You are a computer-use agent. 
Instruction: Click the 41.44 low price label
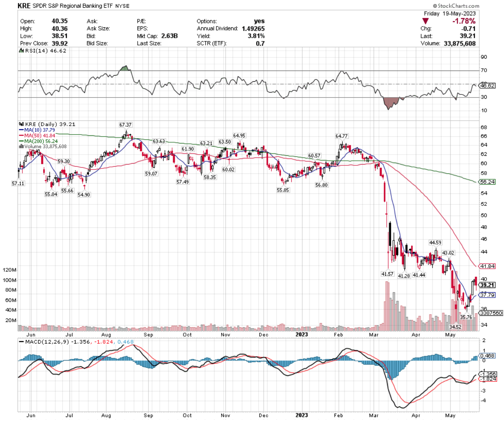pyautogui.click(x=419, y=275)
